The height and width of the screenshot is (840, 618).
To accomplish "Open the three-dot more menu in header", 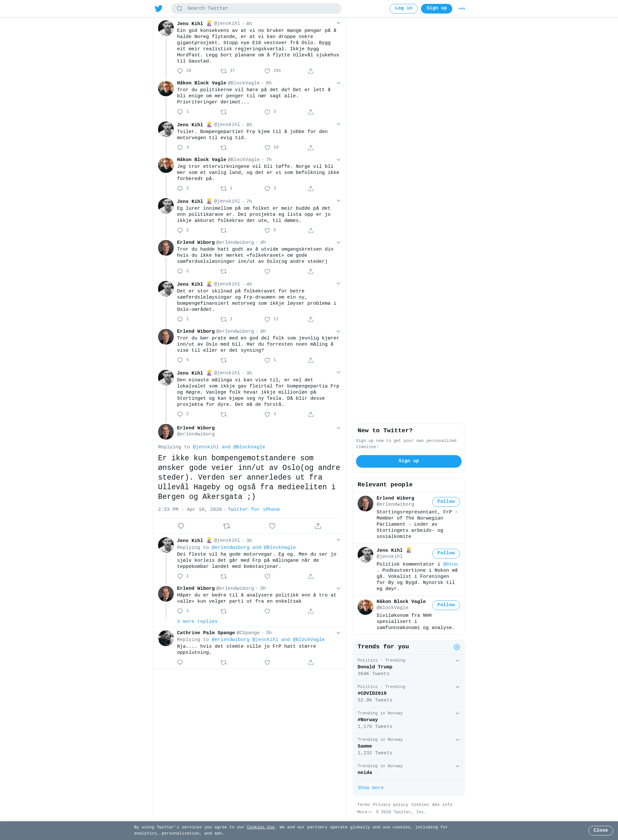I will [462, 8].
